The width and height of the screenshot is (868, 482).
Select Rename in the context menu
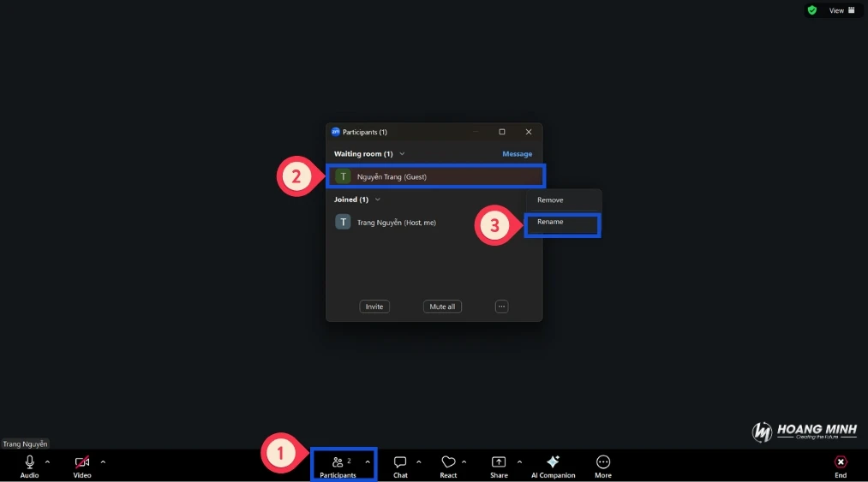pyautogui.click(x=550, y=222)
